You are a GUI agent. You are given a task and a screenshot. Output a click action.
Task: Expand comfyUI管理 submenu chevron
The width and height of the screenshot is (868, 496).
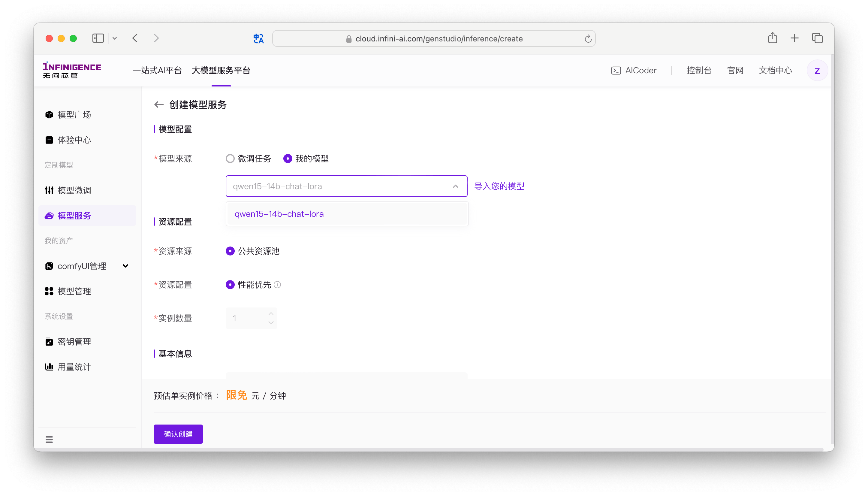[125, 266]
